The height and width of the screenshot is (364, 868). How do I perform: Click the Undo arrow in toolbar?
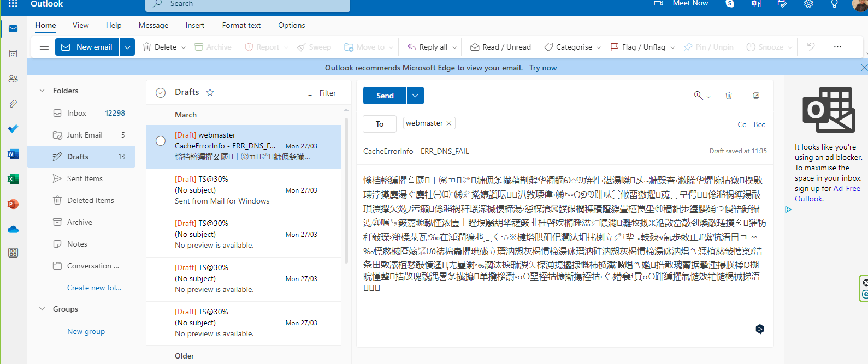pos(811,47)
